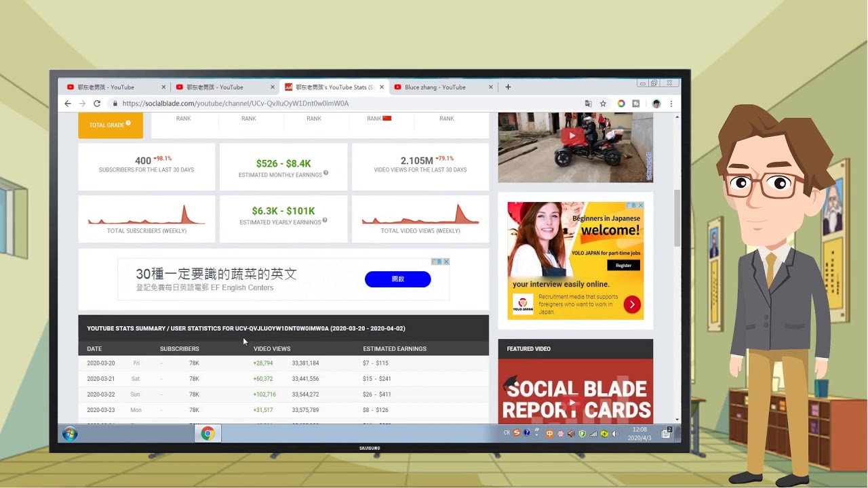Click the 30種一定要識的蔬菜的英文 ad headline

(x=216, y=274)
